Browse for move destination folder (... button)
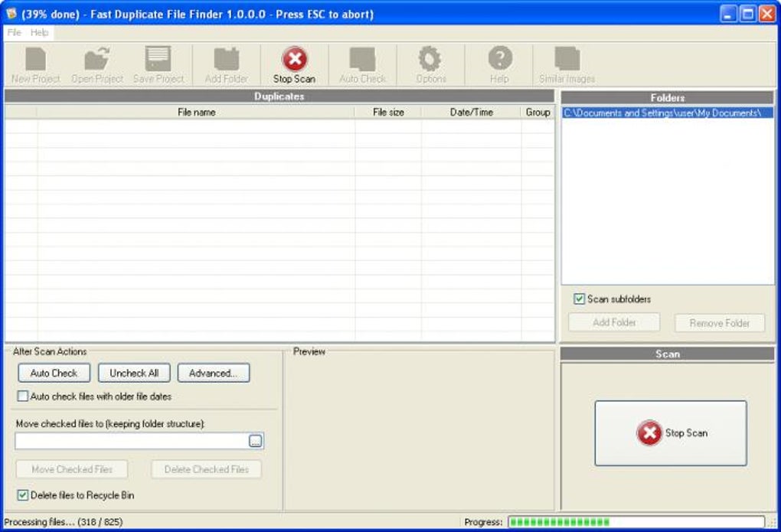The height and width of the screenshot is (532, 781). point(256,441)
